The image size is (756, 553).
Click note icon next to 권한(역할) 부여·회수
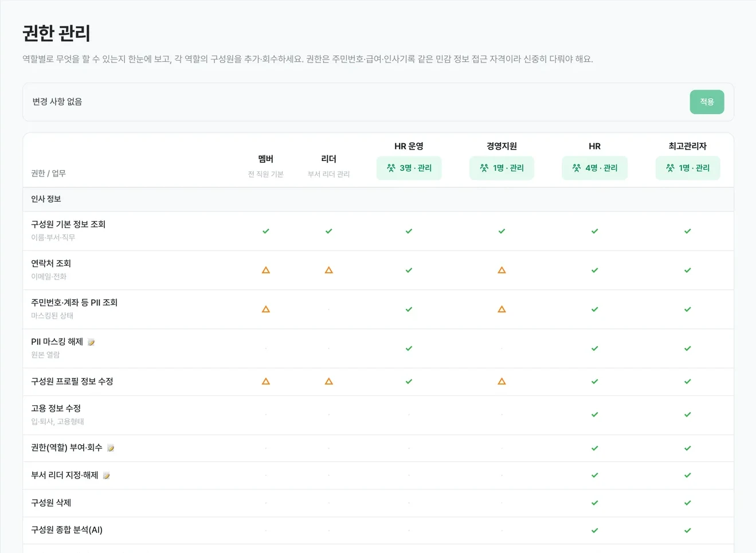(x=111, y=448)
